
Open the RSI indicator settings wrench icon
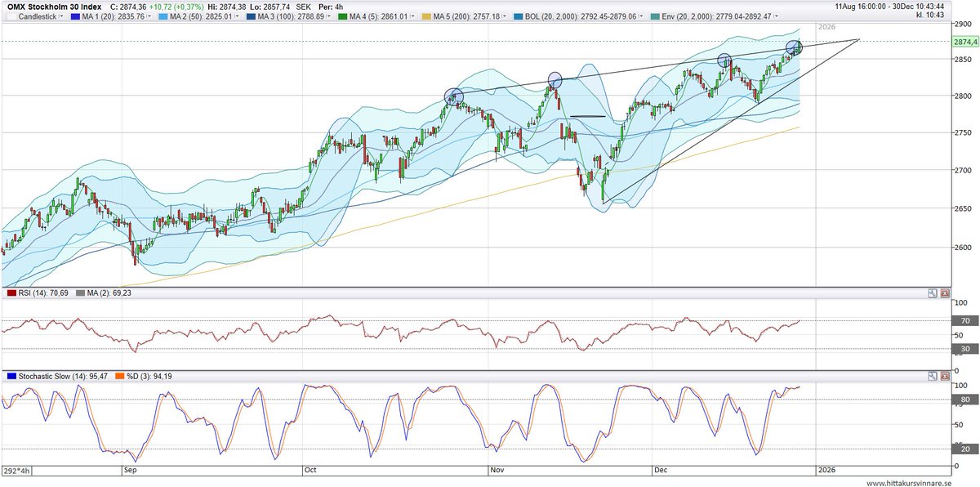point(932,292)
